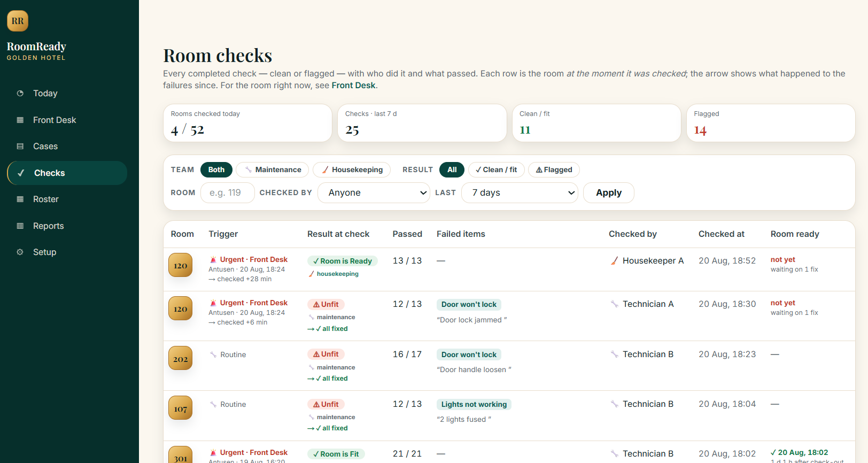This screenshot has height=463, width=868.
Task: Click the RR RoomReady logo badge
Action: (18, 21)
